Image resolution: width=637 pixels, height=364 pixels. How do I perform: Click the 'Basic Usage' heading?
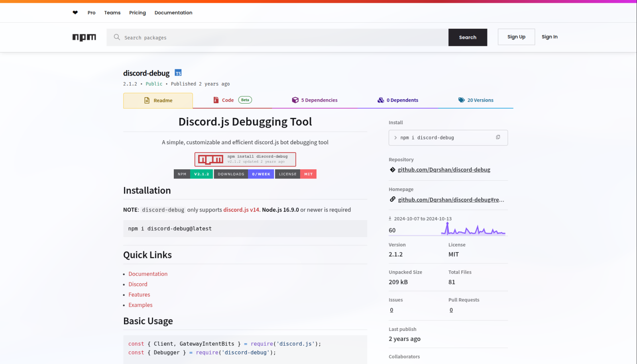(148, 321)
